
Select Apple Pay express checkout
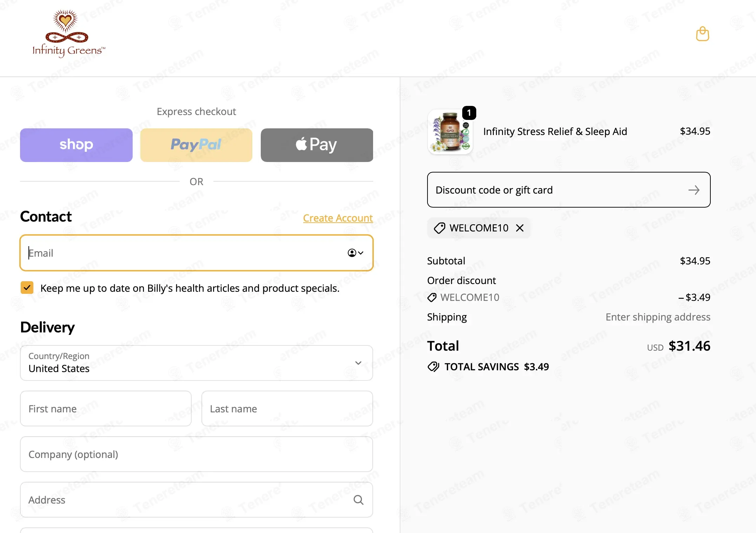[317, 145]
